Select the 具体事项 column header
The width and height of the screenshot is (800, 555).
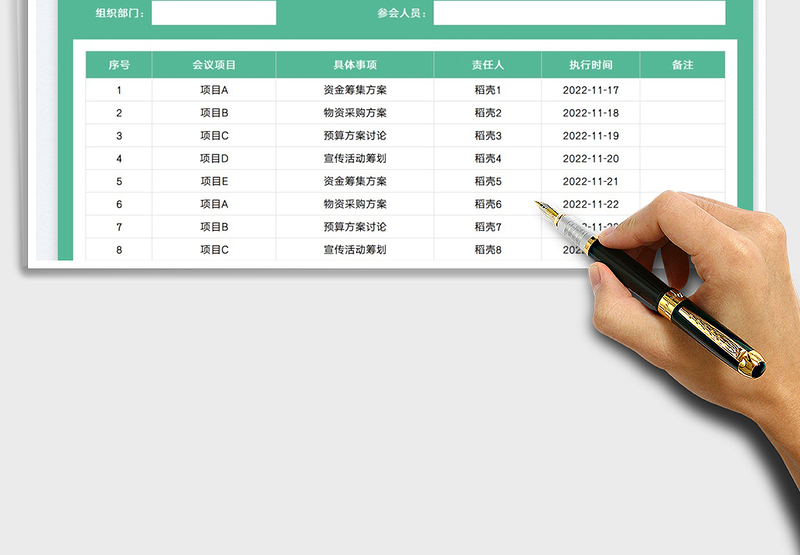pos(355,65)
